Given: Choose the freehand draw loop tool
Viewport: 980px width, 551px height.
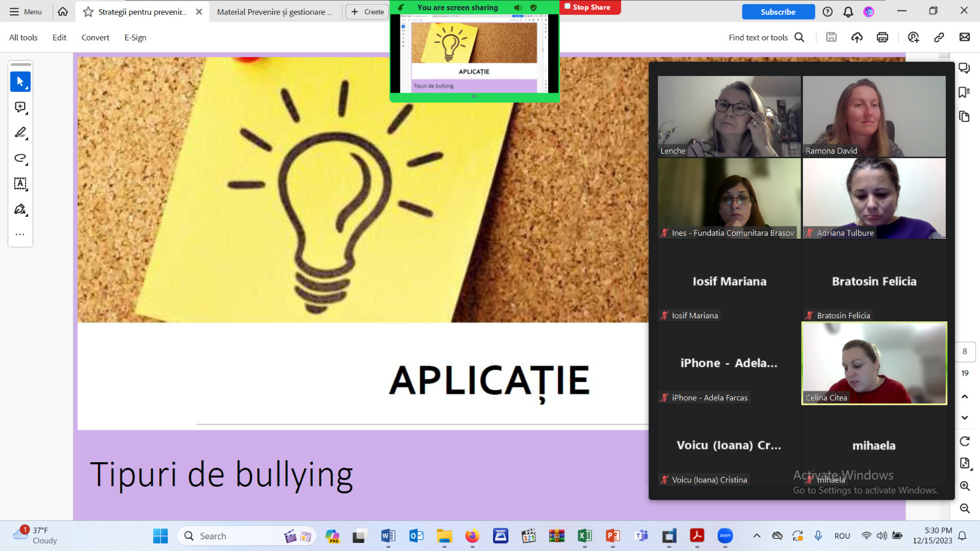Looking at the screenshot, I should [x=20, y=159].
